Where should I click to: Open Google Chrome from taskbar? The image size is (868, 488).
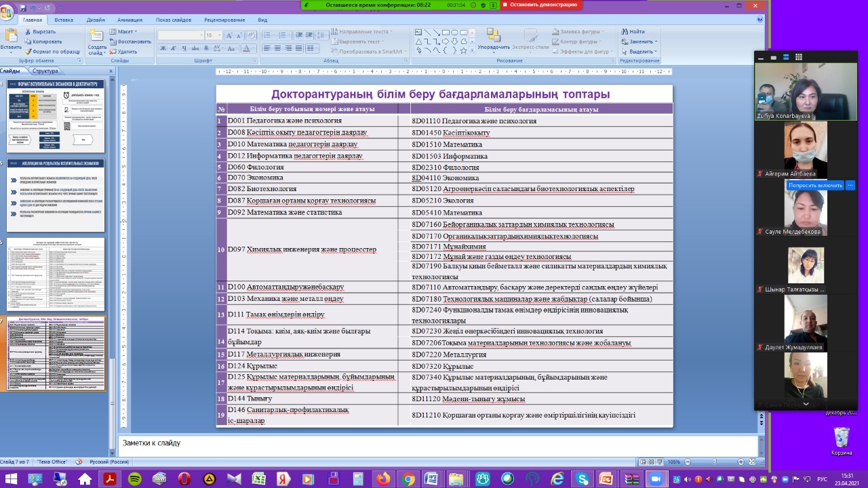pos(408,479)
